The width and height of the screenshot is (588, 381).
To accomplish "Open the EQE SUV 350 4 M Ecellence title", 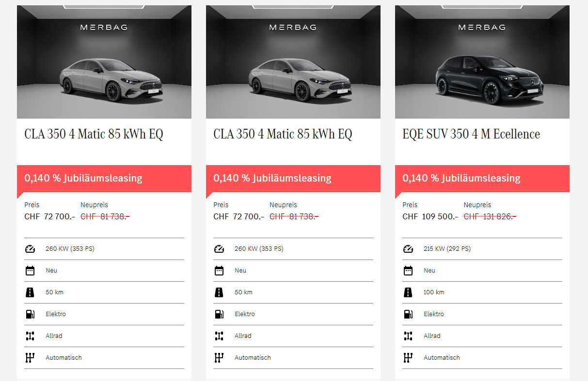I will (x=471, y=134).
